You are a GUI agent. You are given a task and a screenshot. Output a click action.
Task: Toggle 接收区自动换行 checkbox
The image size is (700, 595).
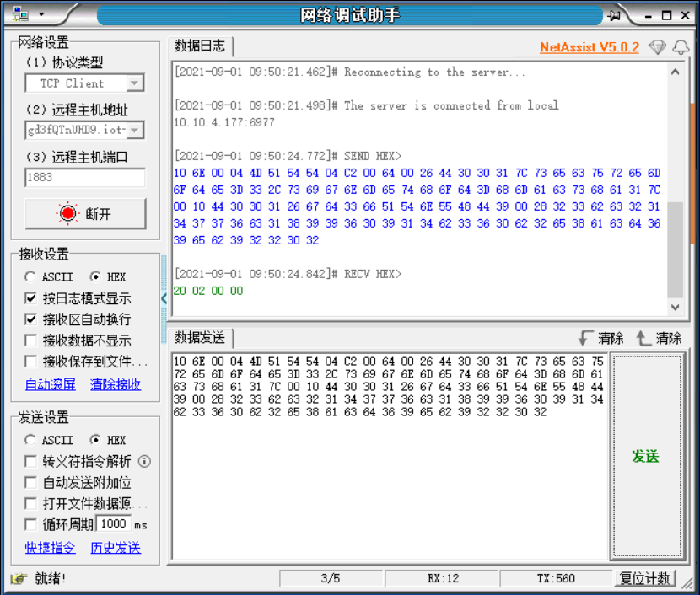[31, 319]
